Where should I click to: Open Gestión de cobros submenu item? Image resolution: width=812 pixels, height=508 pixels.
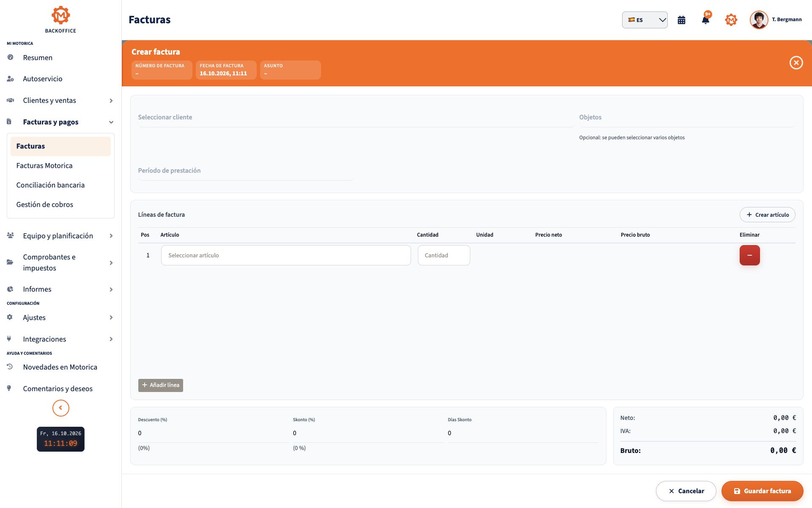point(60,204)
